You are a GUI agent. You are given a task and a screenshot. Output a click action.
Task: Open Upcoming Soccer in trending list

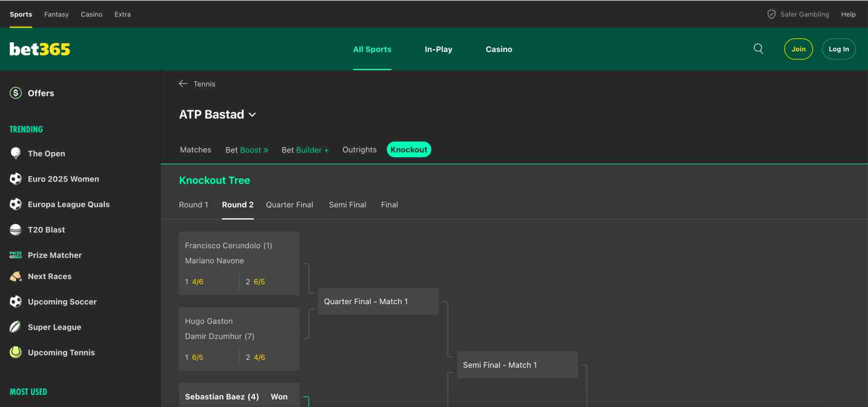62,302
